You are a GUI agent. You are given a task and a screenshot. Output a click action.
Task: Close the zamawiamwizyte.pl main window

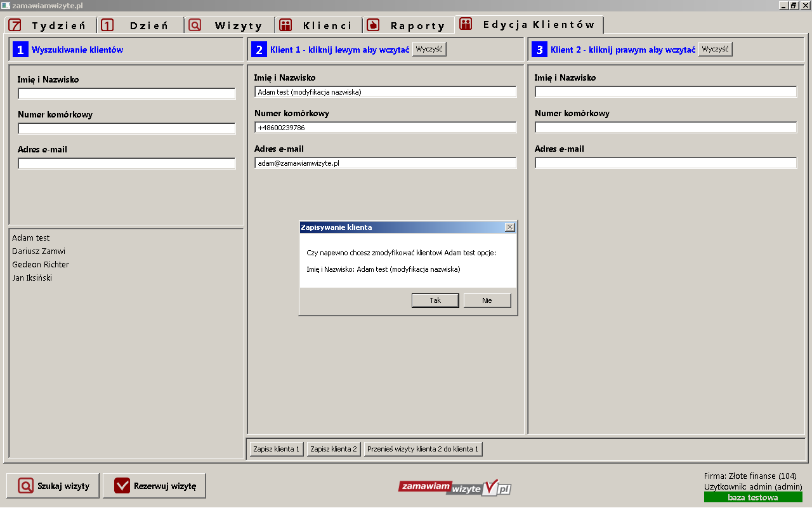[804, 5]
